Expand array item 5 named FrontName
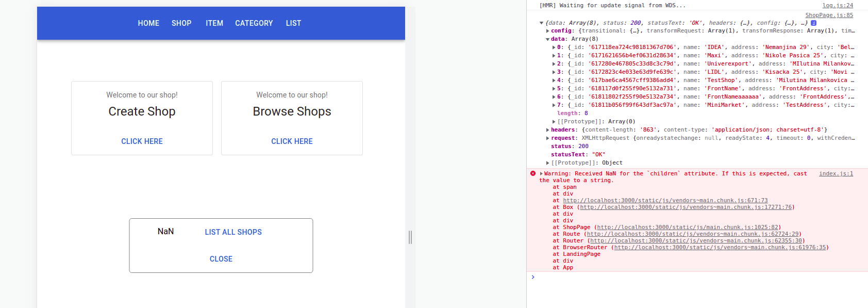 pyautogui.click(x=554, y=89)
